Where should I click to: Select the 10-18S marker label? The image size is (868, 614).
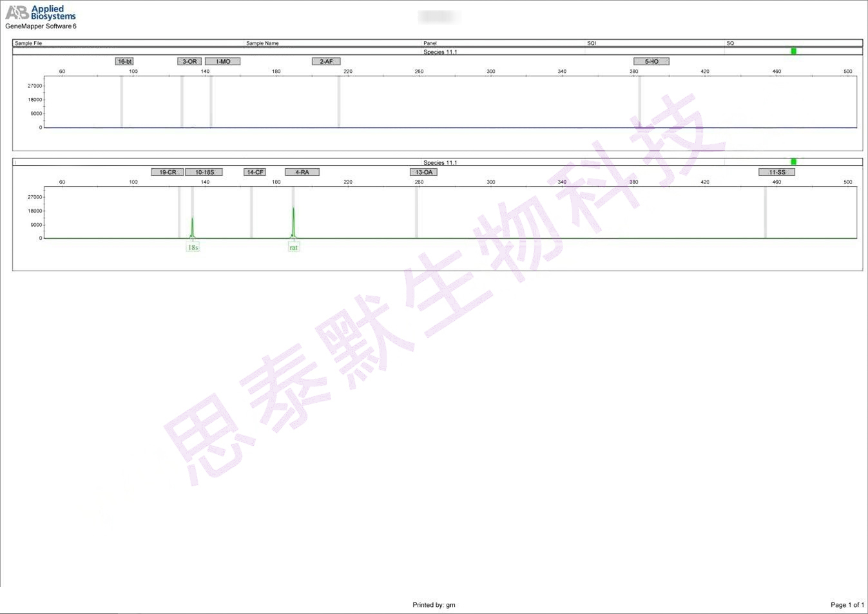pos(204,172)
